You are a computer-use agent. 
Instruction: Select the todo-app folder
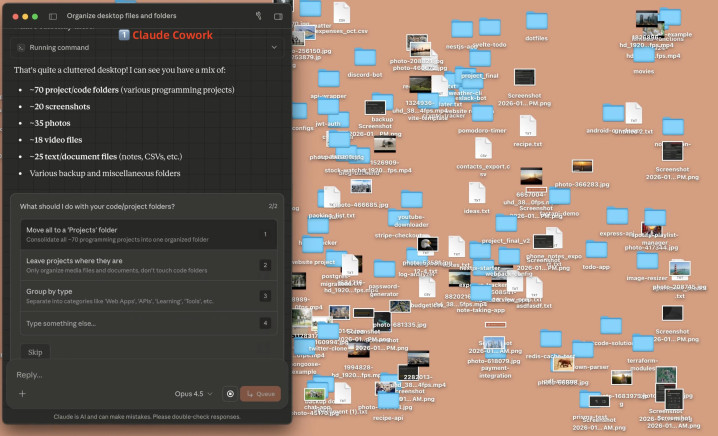point(596,250)
